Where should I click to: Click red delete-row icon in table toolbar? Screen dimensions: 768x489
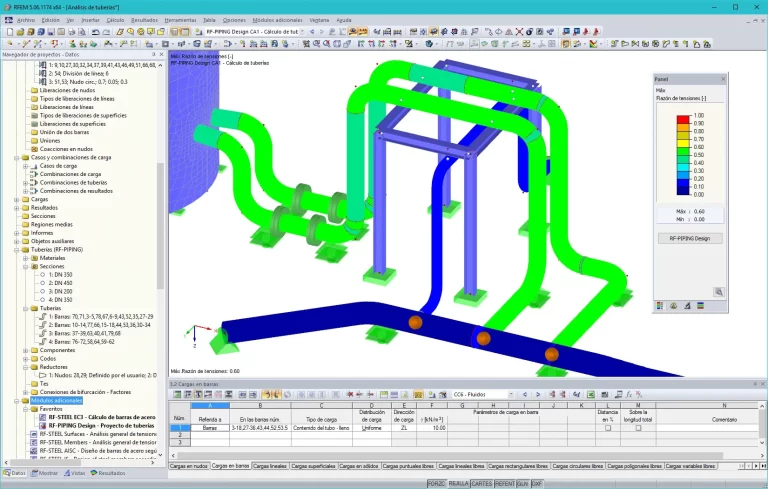point(350,394)
